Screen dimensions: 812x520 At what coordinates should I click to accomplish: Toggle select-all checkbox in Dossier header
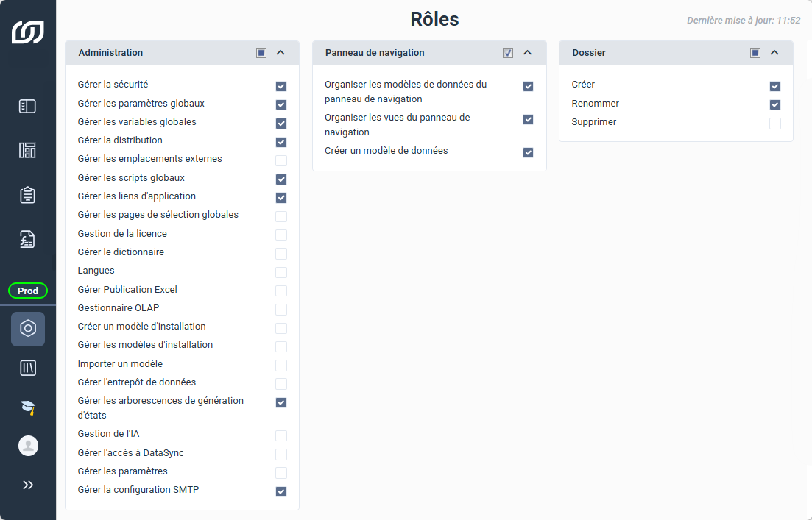[755, 53]
